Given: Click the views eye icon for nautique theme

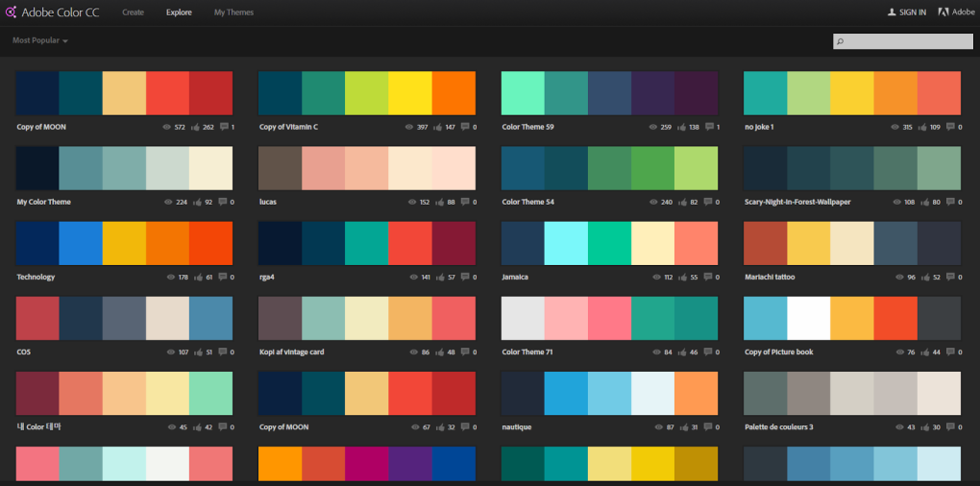Looking at the screenshot, I should [652, 426].
